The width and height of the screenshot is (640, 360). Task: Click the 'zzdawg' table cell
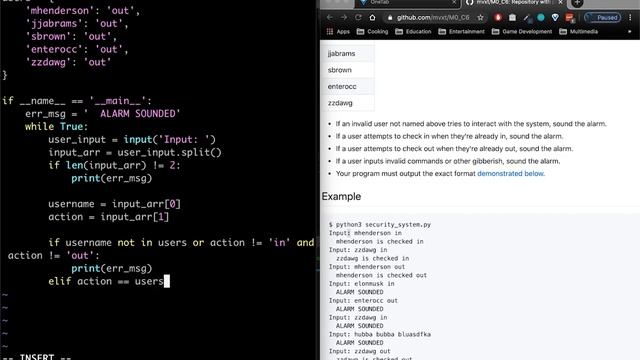click(348, 103)
